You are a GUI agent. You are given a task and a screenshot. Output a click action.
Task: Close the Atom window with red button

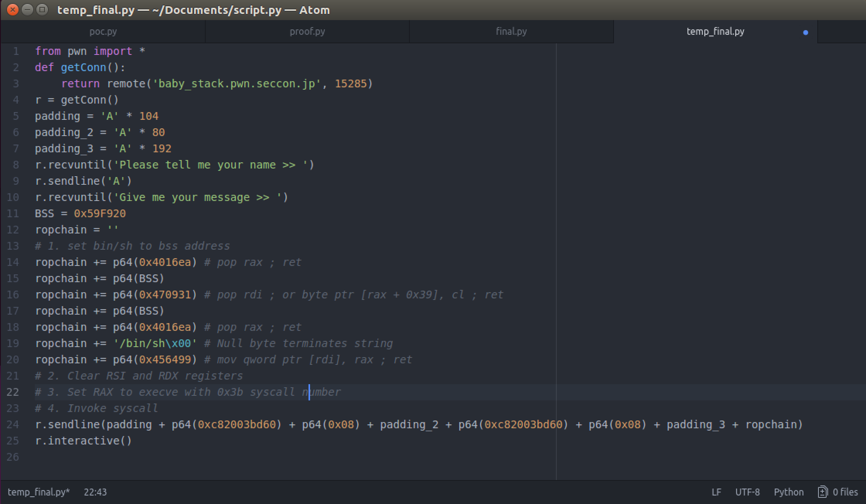pyautogui.click(x=13, y=10)
